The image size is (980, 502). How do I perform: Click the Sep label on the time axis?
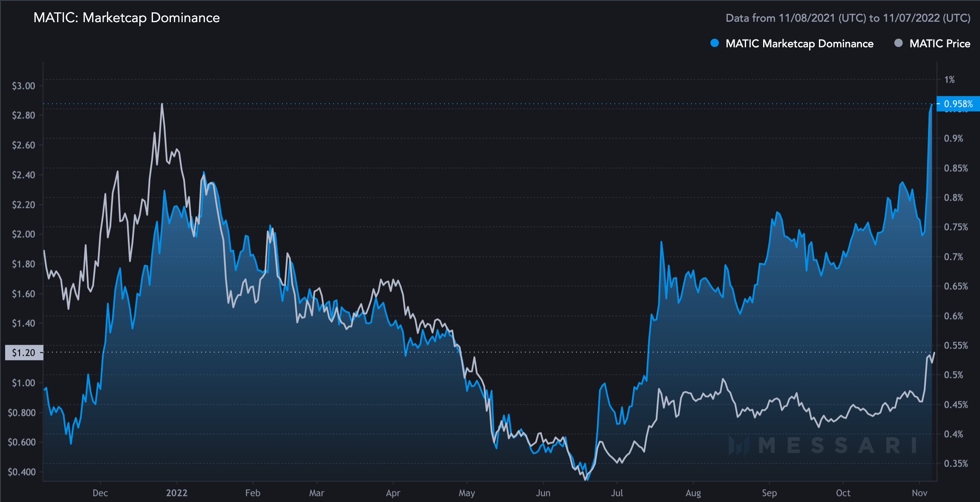(770, 493)
